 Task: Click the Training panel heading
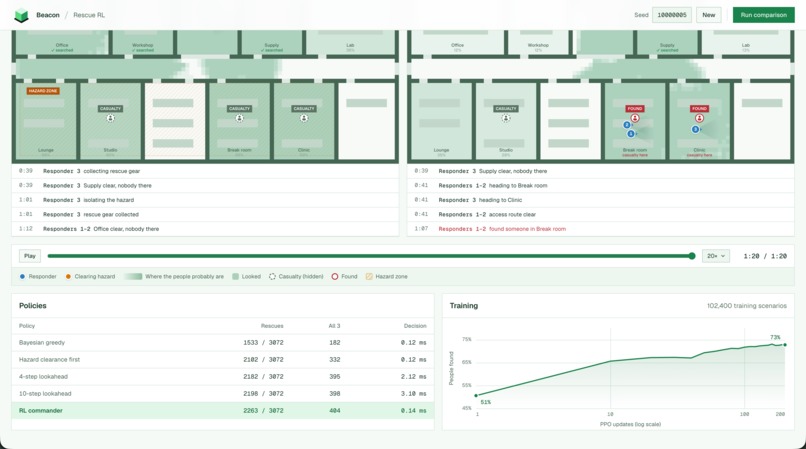point(464,306)
